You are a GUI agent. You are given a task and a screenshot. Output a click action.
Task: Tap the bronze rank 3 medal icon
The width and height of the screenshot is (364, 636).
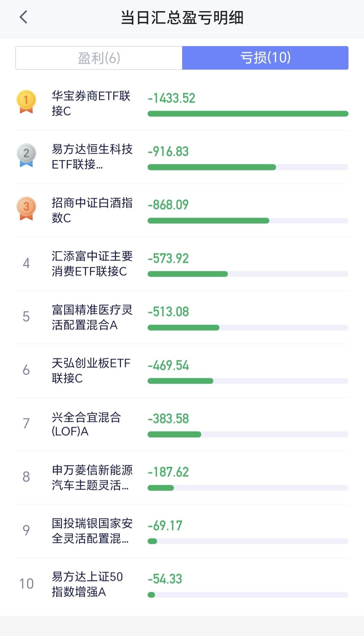point(26,209)
